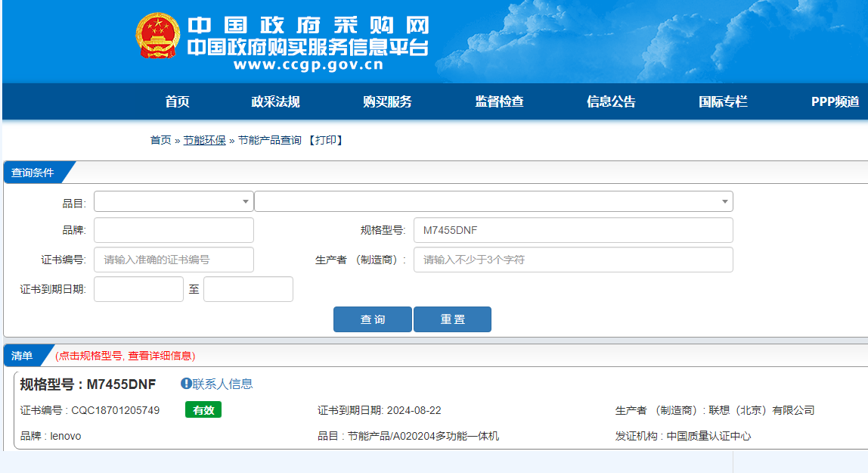
Task: Click the www.ccgp.gov.cn header URL text
Action: 308,65
